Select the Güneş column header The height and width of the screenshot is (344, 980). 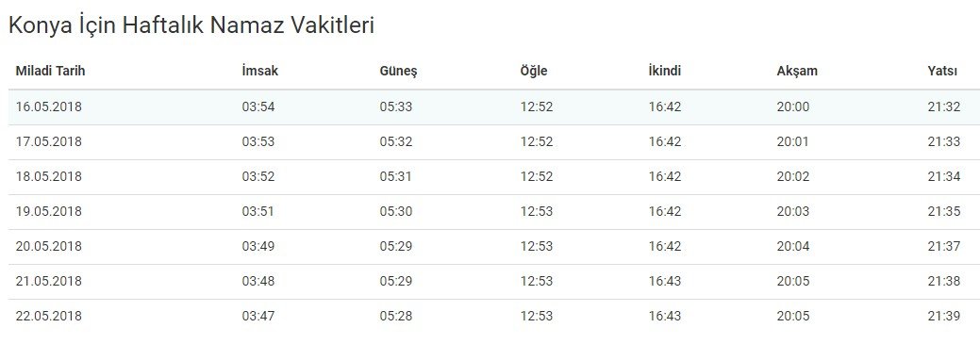[x=398, y=72]
